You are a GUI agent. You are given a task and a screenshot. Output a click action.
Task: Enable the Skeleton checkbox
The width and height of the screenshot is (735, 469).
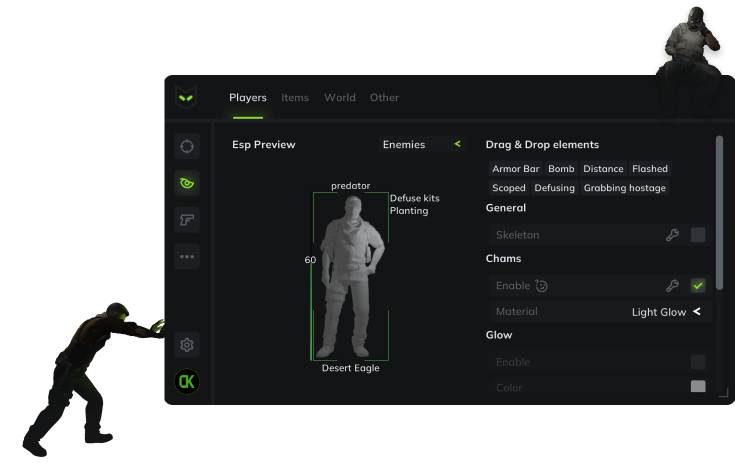coord(698,235)
